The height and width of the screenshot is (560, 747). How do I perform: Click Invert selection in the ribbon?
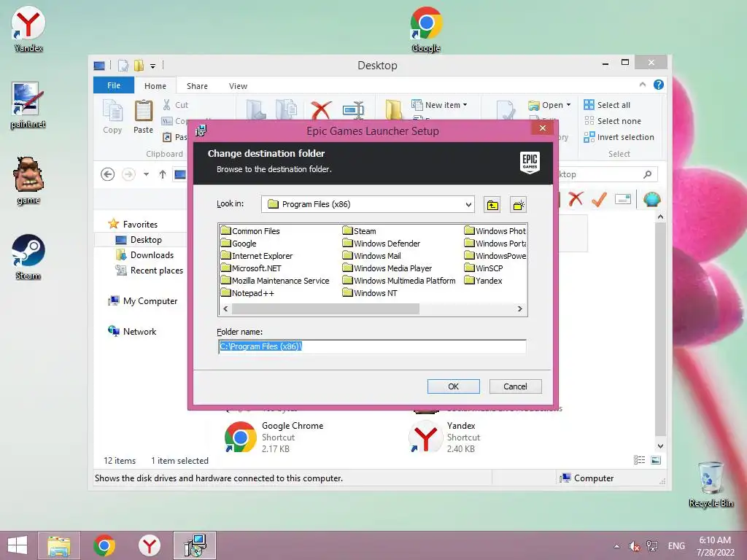[619, 137]
